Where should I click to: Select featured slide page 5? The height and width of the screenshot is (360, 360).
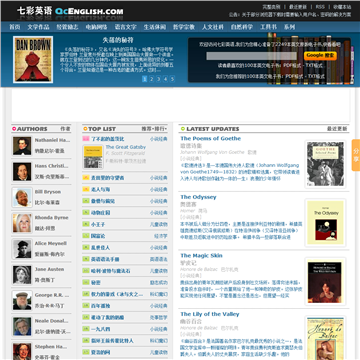[x=172, y=79]
